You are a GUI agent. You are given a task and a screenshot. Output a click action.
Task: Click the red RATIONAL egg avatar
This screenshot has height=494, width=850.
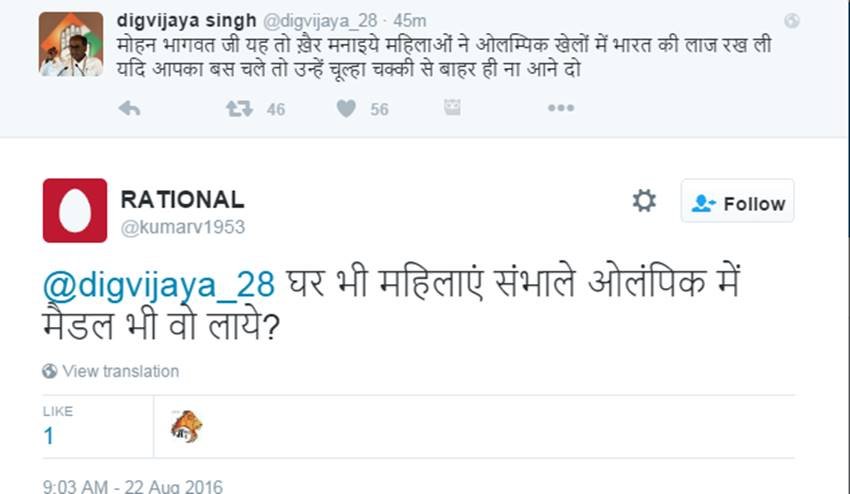[x=74, y=210]
